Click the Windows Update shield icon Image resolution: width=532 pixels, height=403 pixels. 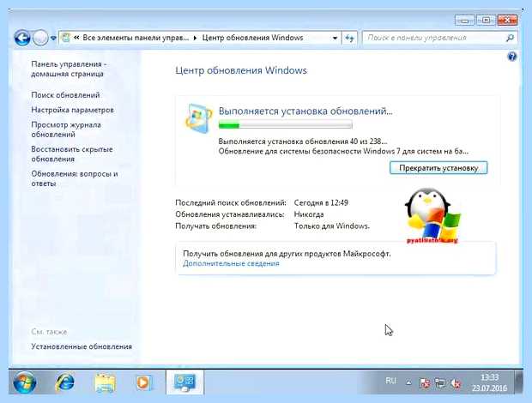(x=199, y=118)
